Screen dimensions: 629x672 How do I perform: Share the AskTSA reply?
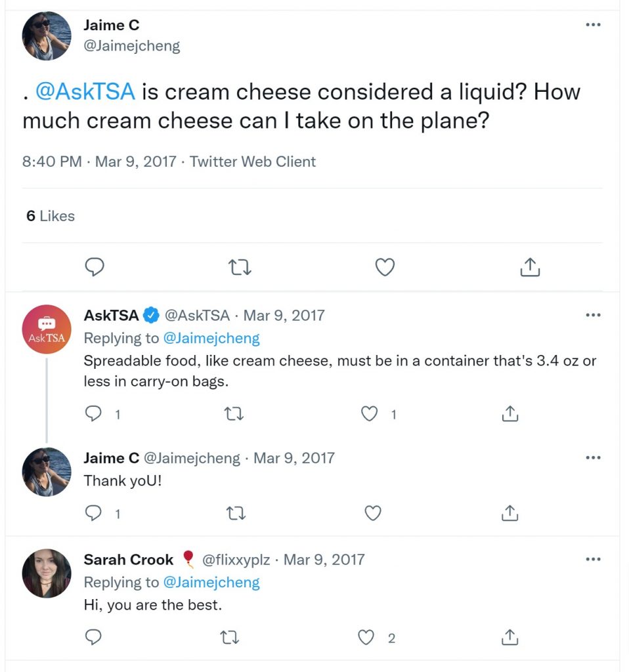(510, 413)
